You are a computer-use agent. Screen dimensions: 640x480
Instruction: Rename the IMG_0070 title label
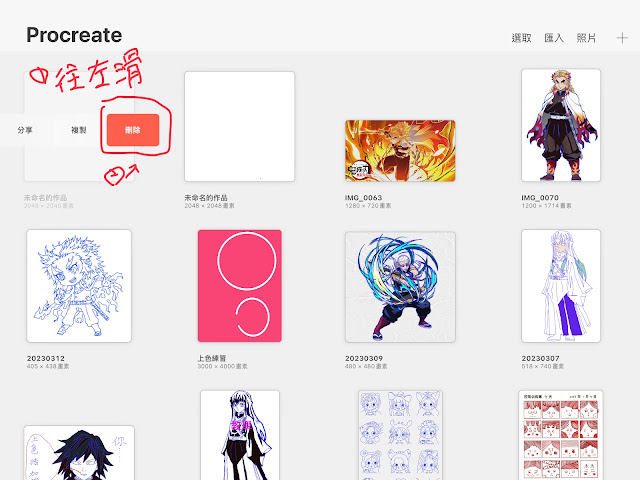[x=540, y=198]
